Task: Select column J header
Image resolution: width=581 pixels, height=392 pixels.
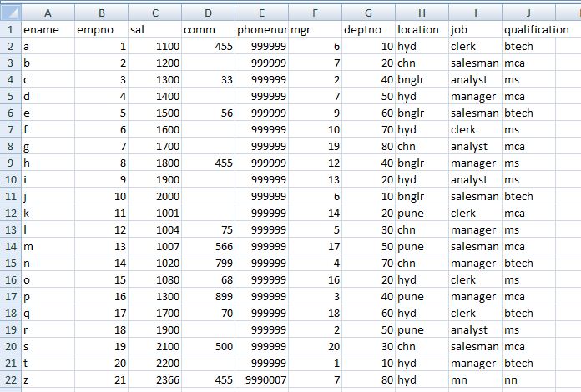Action: point(529,13)
